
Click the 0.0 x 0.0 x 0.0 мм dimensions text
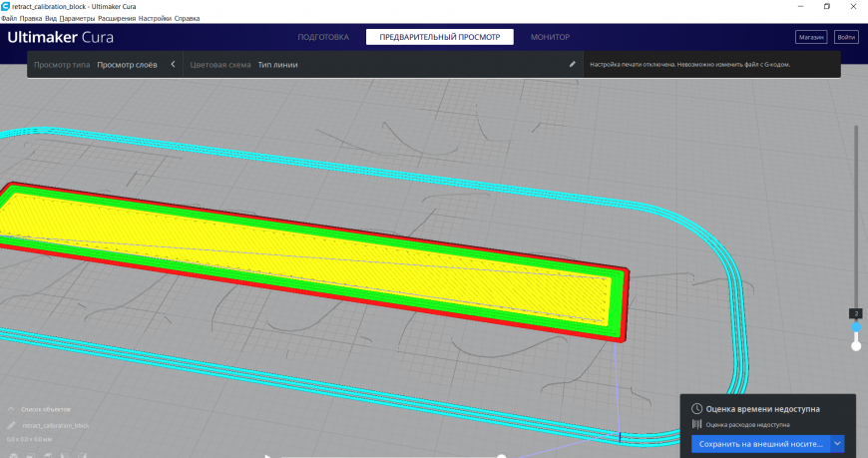(29, 439)
